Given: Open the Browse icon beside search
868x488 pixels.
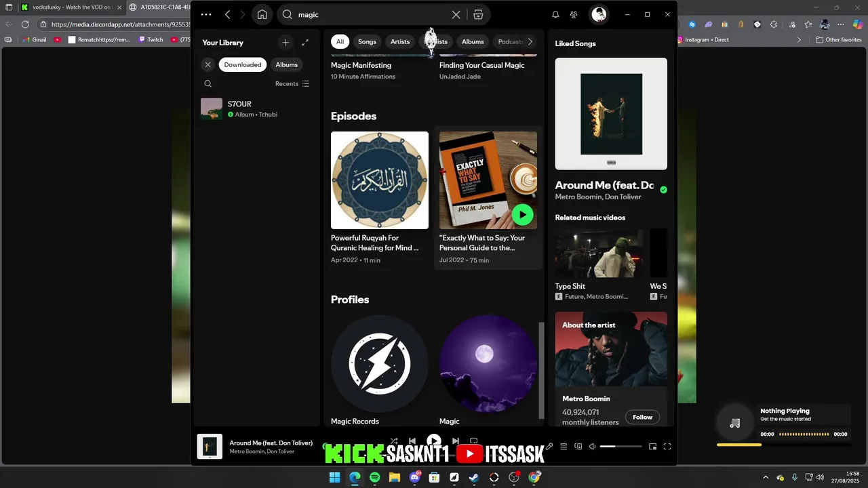Looking at the screenshot, I should 479,14.
